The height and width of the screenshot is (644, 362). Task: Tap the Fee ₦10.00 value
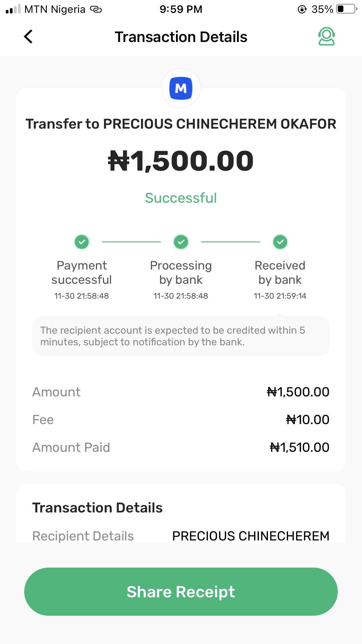(x=307, y=420)
